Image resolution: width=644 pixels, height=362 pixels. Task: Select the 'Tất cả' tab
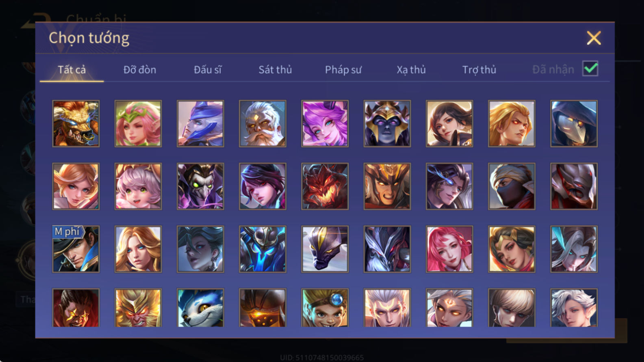pos(72,70)
